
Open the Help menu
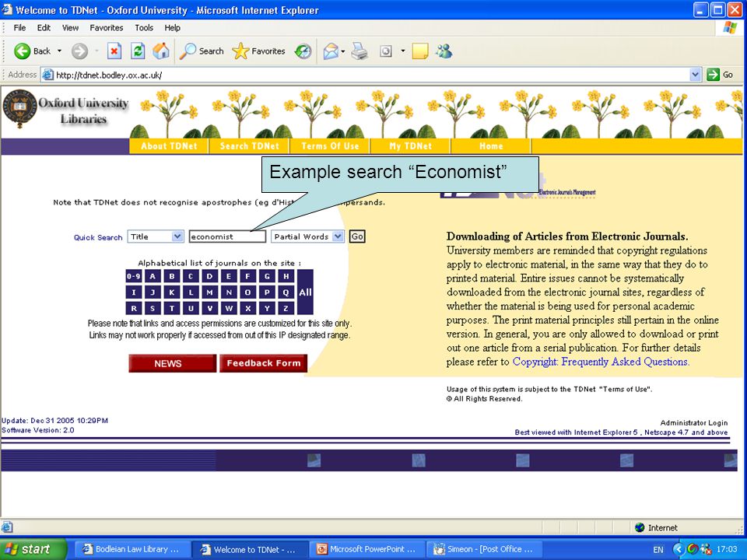pos(173,28)
